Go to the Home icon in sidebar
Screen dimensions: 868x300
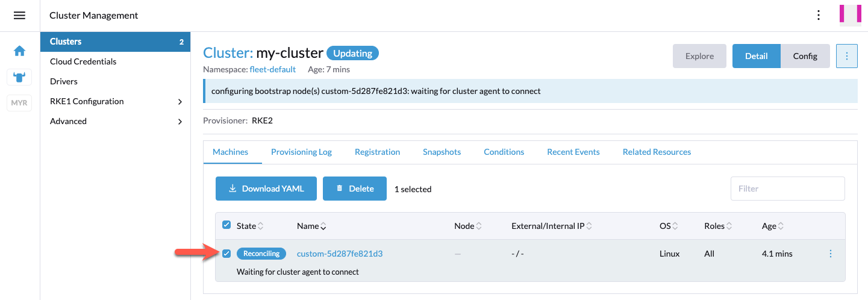pyautogui.click(x=19, y=51)
